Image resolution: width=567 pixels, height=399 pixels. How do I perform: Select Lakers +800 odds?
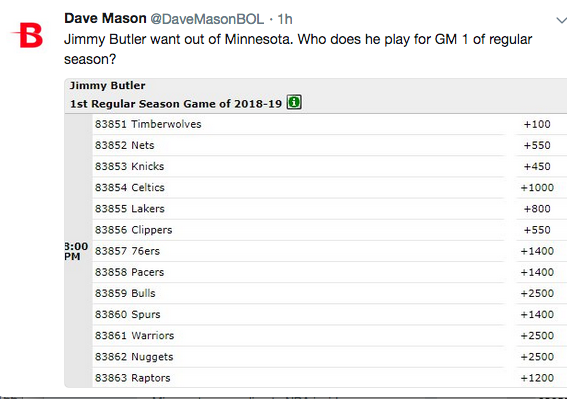pos(537,209)
